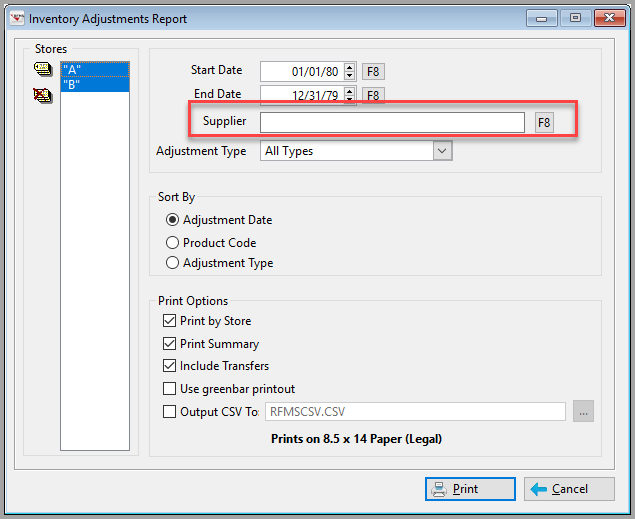This screenshot has width=635, height=519.
Task: Click the Start Date field
Action: [302, 72]
